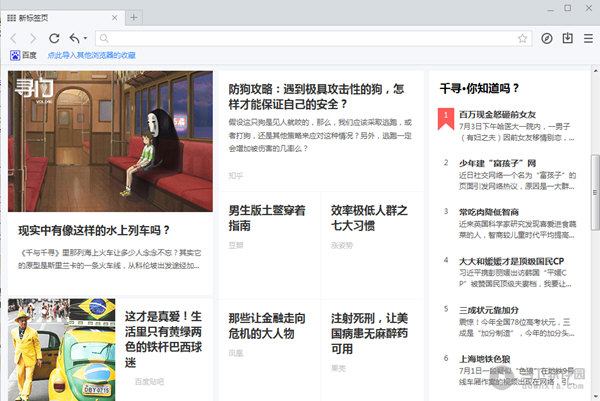Viewport: 600px width, 401px height.
Task: Open a new tab with plus button
Action: click(134, 17)
